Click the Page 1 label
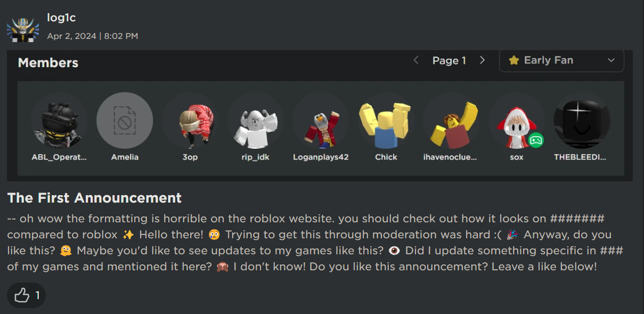 pyautogui.click(x=449, y=60)
